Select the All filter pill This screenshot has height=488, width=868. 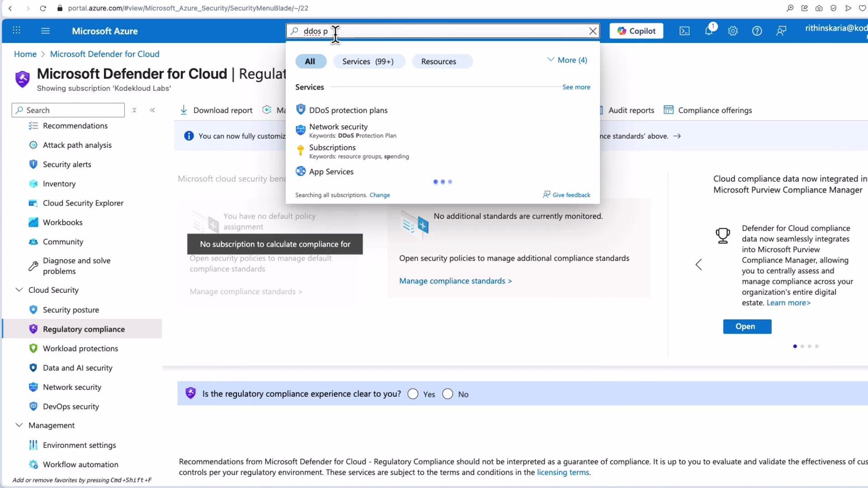coord(311,61)
